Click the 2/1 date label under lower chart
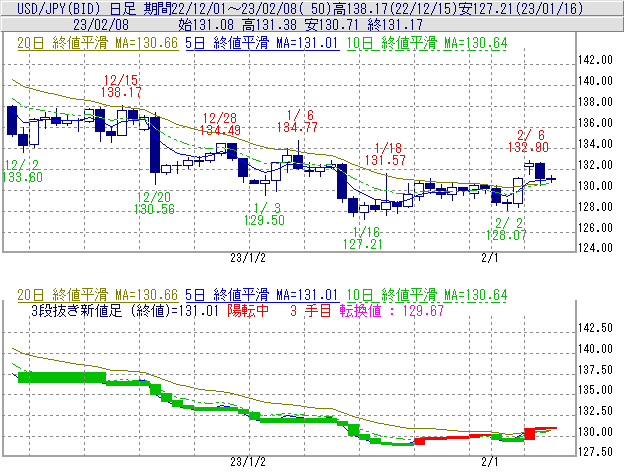The height and width of the screenshot is (475, 624). point(489,462)
